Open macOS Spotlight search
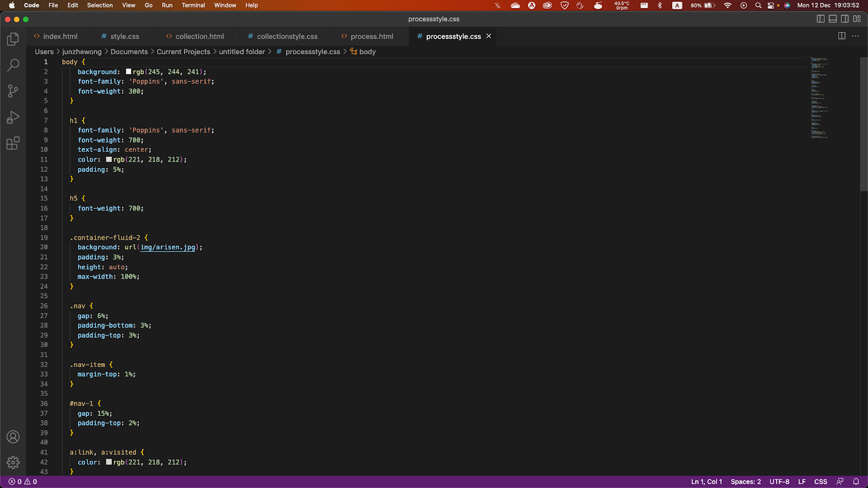 758,5
